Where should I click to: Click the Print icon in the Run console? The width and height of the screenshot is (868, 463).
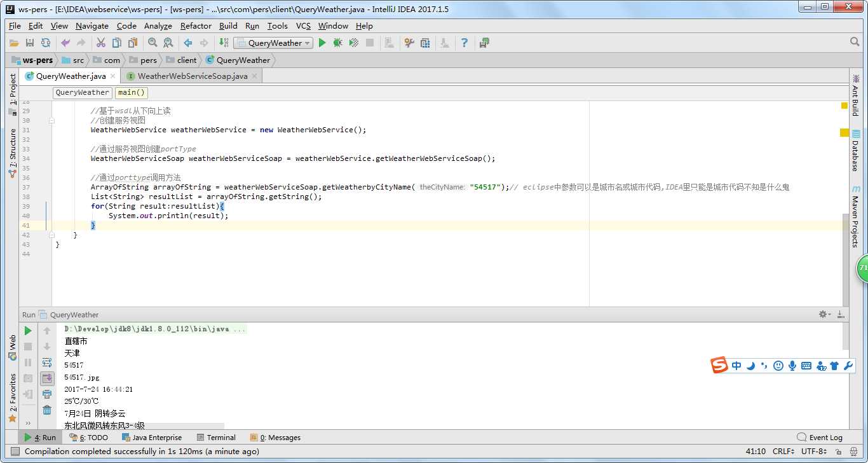coord(47,394)
